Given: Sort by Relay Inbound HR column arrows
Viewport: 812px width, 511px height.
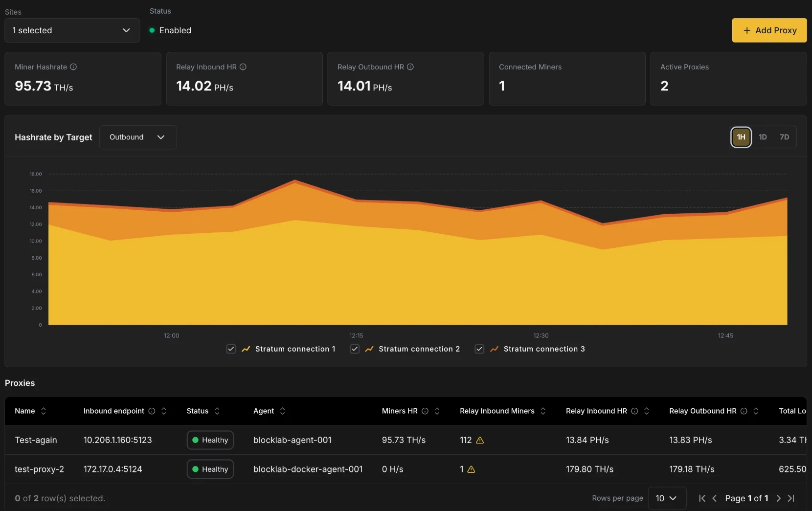Looking at the screenshot, I should click(647, 411).
